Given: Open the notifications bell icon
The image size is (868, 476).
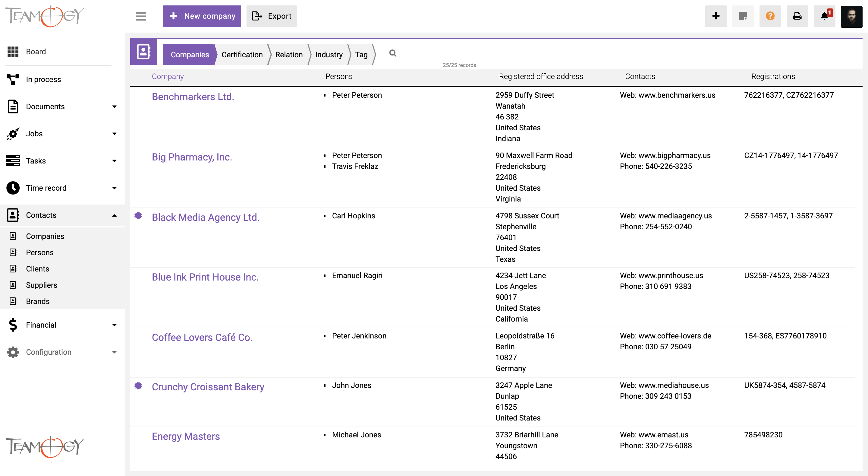Looking at the screenshot, I should (x=825, y=16).
